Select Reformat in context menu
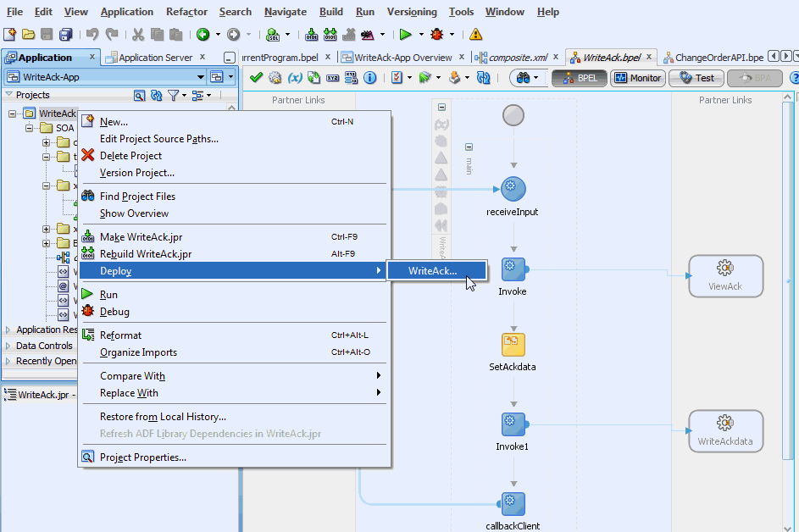 point(235,335)
